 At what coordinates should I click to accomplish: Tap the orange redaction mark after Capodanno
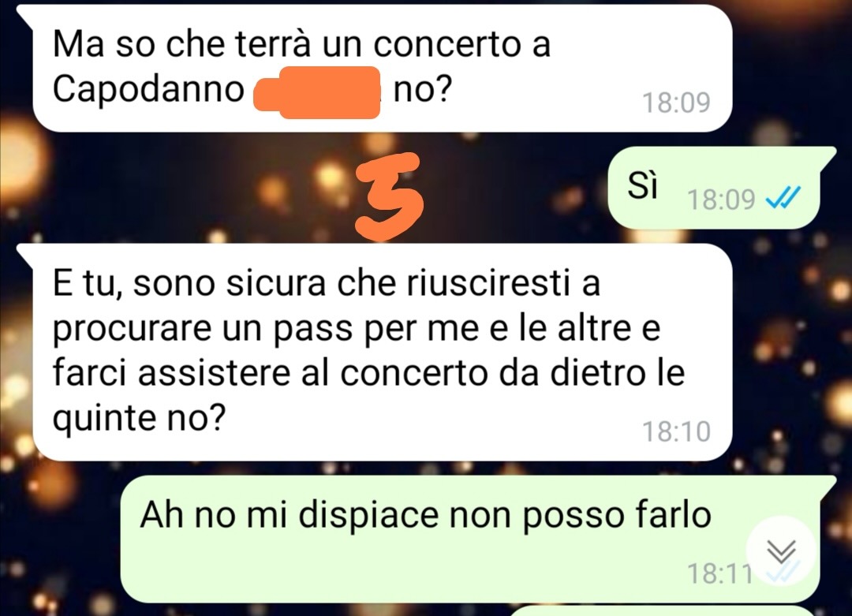coord(317,91)
